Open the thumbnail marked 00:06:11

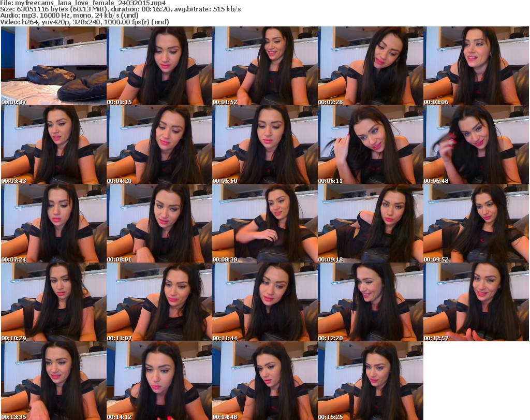[370, 144]
